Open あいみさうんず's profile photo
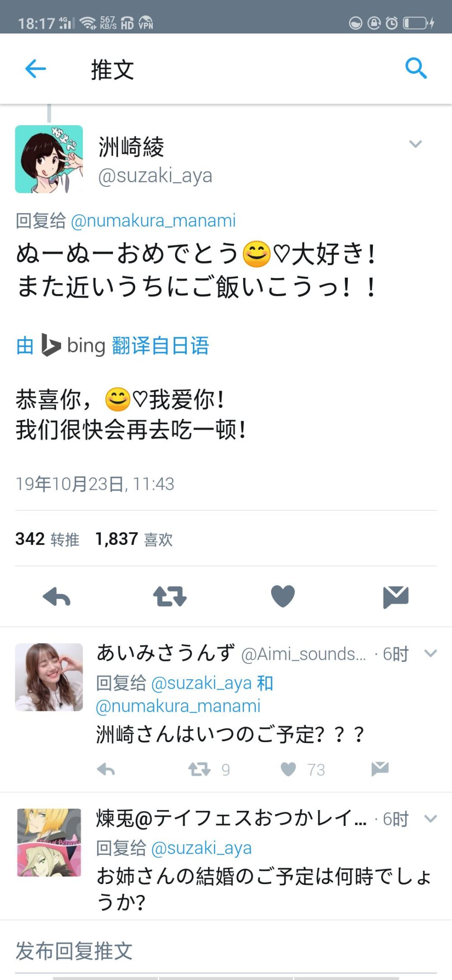The height and width of the screenshot is (980, 452). click(x=49, y=677)
